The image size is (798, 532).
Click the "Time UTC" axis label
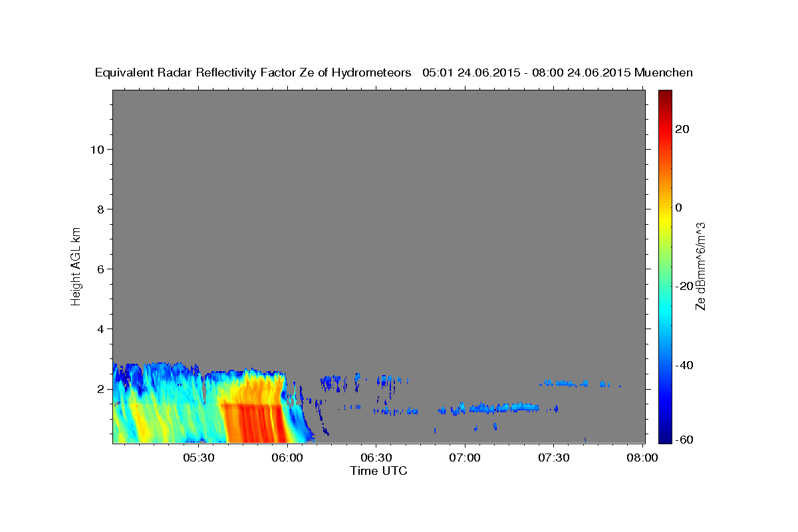click(378, 471)
